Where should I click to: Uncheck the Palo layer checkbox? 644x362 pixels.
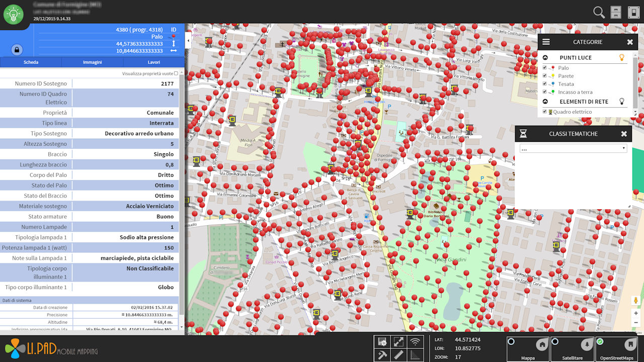pos(544,68)
